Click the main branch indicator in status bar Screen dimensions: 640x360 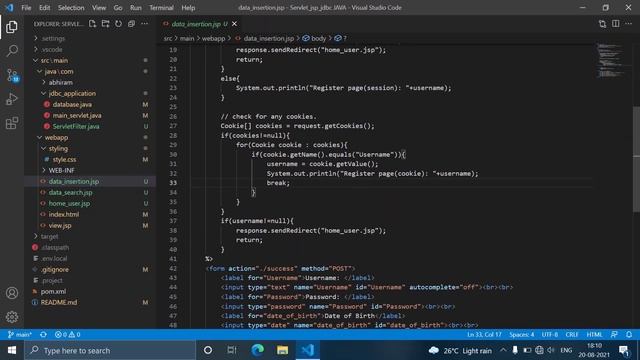click(x=20, y=334)
